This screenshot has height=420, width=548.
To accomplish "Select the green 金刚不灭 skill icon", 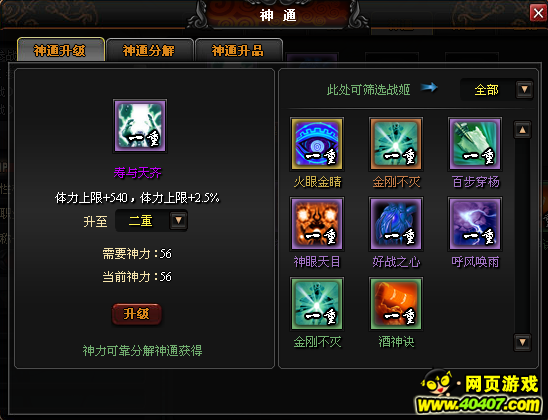I will [317, 304].
